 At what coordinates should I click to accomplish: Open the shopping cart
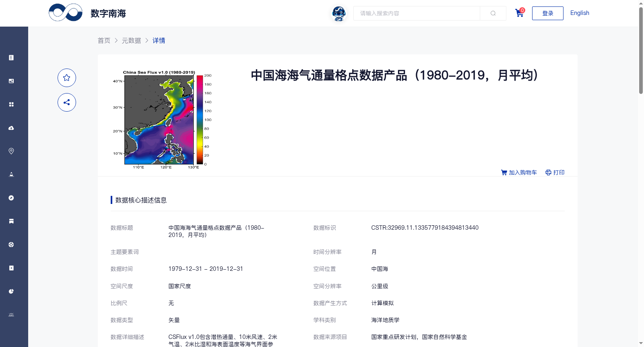520,13
